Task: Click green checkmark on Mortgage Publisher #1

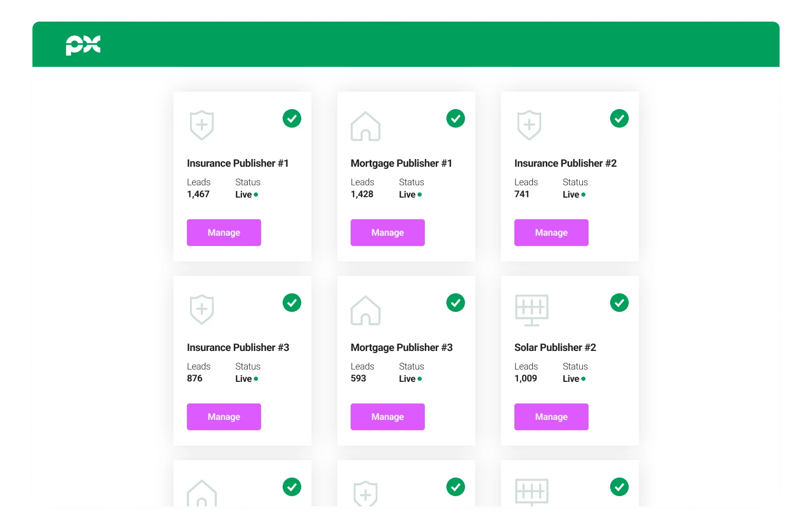Action: [456, 118]
